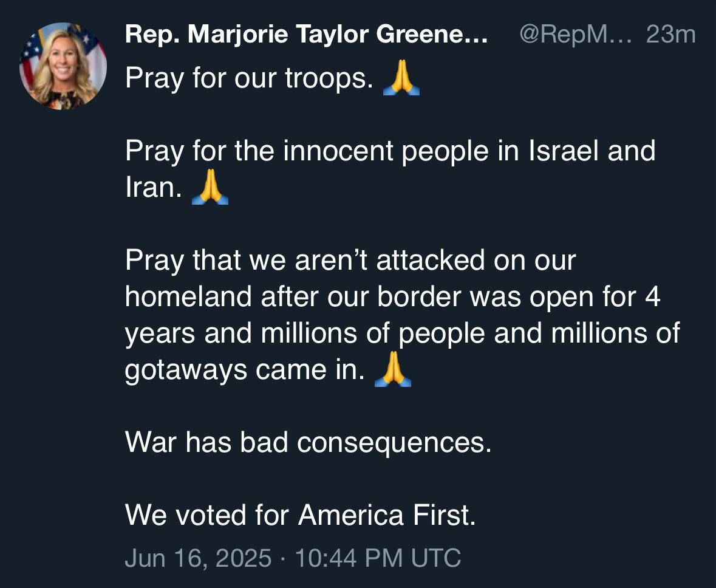The image size is (716, 588).
Task: Click praying hands emoji after 'Iran.'
Action: 210,188
